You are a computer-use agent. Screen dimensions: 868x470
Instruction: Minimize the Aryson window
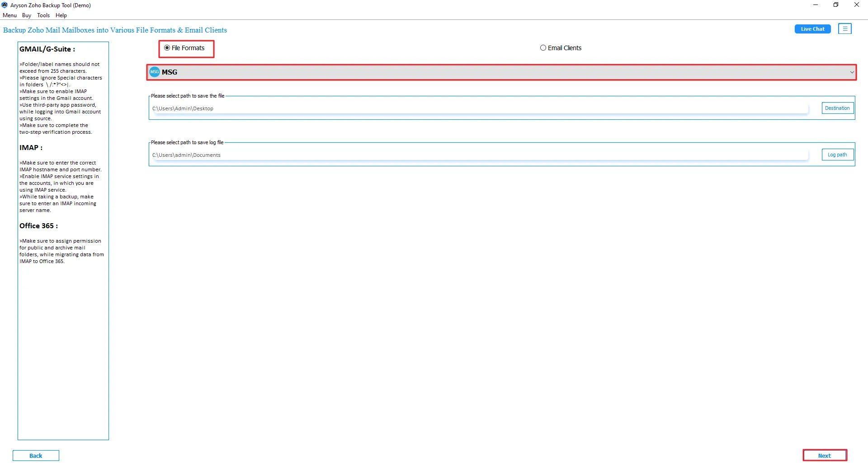[816, 5]
